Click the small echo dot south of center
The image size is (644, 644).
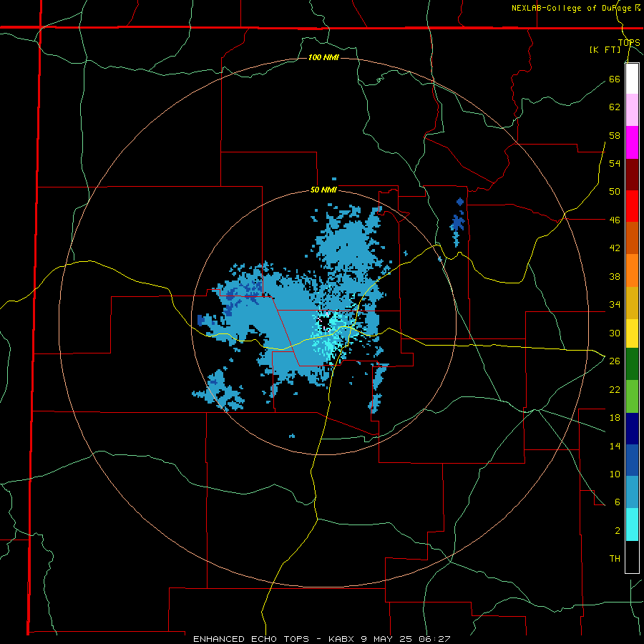[292, 436]
